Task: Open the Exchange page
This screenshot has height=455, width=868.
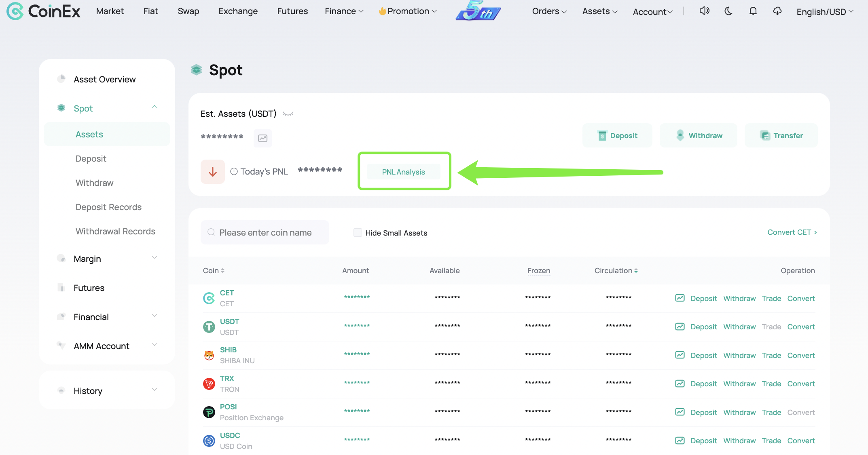Action: click(x=238, y=11)
